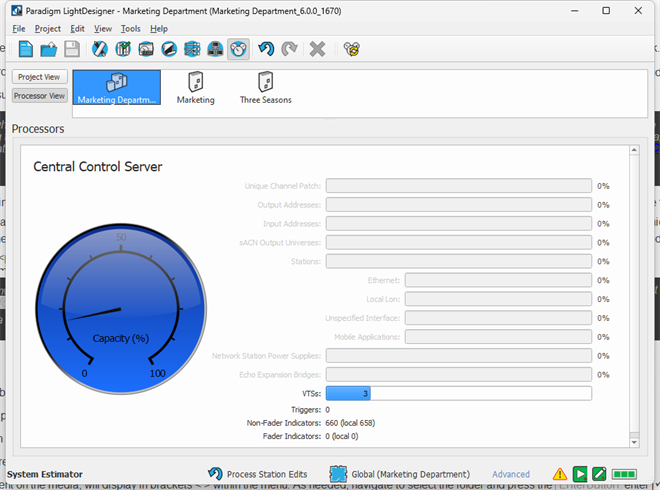Click the Unique Channel Patch capacity bar

tap(459, 186)
